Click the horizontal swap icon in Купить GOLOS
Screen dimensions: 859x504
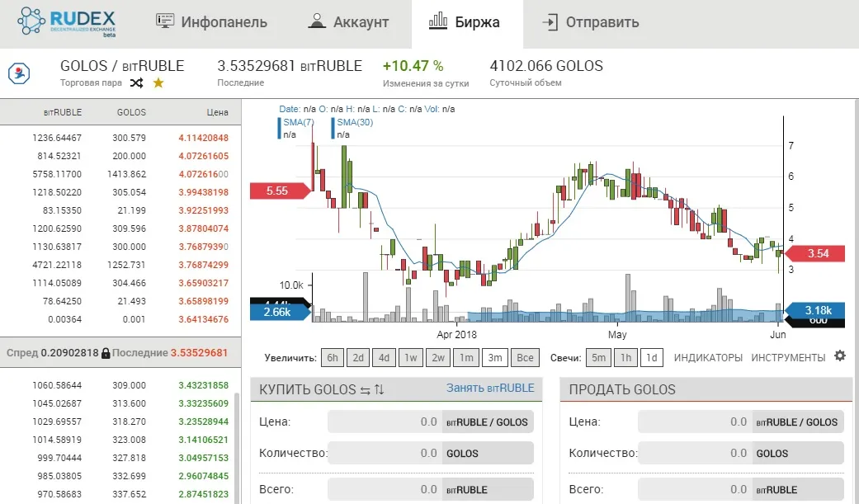click(366, 390)
